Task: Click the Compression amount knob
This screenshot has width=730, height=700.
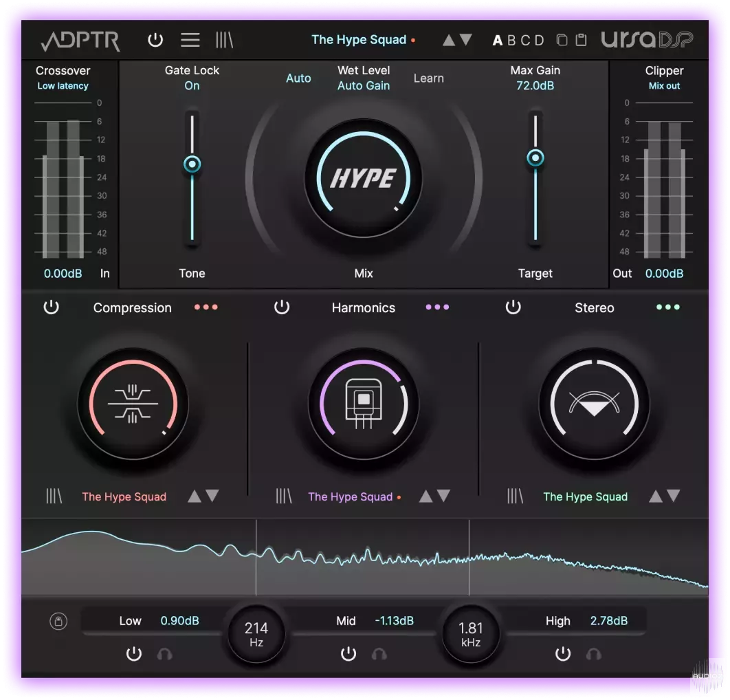Action: pyautogui.click(x=133, y=404)
